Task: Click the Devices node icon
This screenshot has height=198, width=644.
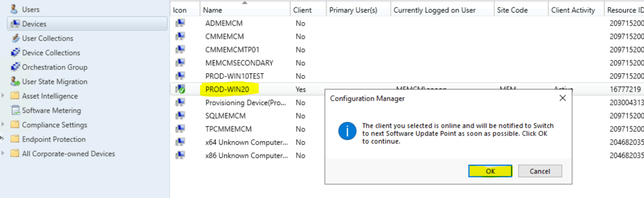Action: pos(15,24)
